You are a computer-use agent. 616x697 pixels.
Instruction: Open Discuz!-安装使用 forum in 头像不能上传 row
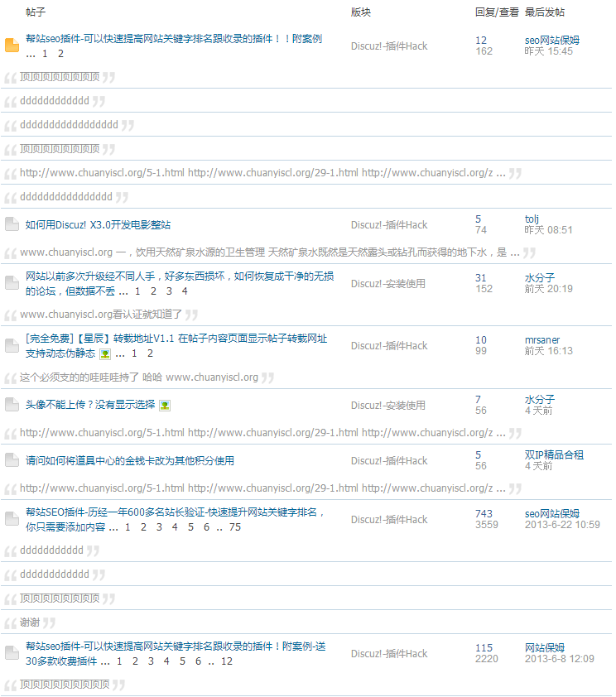388,406
